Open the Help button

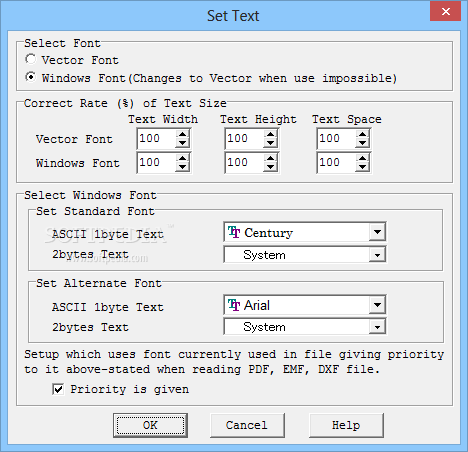(346, 425)
